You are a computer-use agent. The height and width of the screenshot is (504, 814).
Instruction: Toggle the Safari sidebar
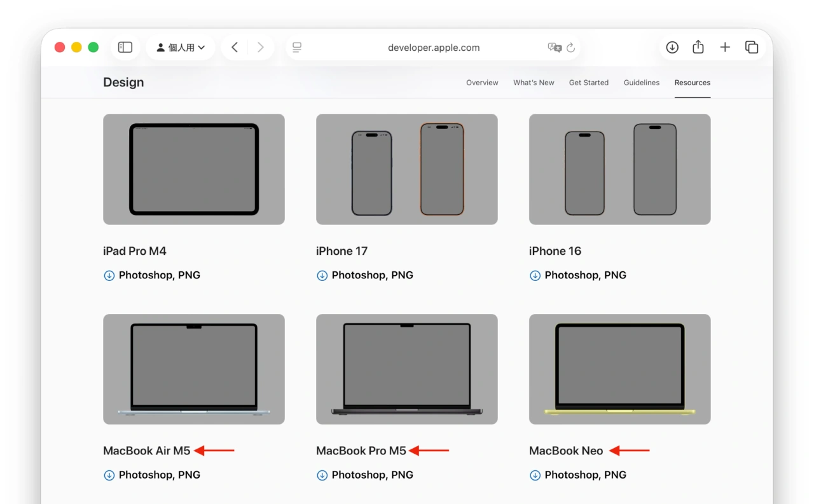click(125, 47)
